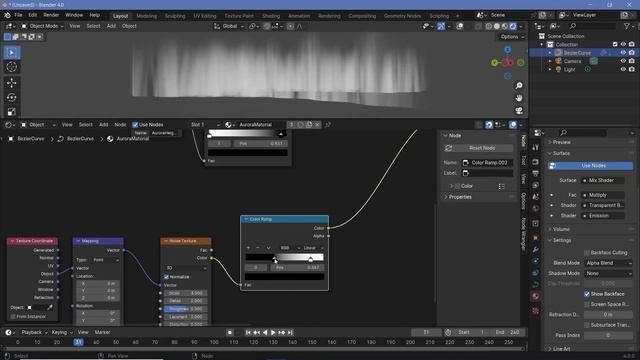Viewport: 640px width, 360px height.
Task: Click the outliner filter funnel icon
Action: pos(627,26)
